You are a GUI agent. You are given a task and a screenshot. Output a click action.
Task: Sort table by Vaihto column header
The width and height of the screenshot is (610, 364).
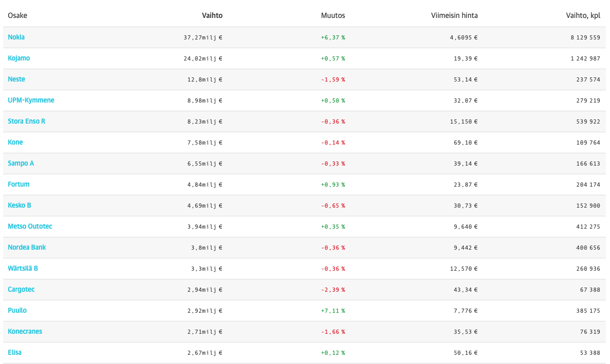tap(212, 16)
